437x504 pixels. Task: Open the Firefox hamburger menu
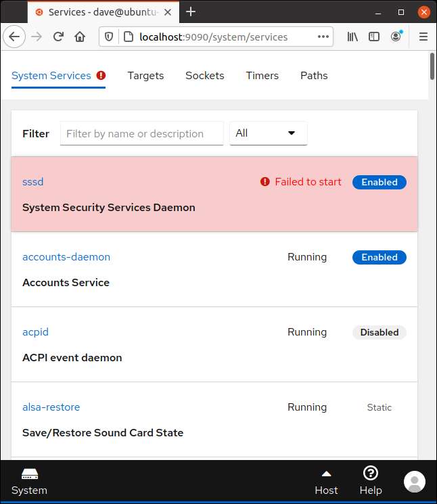(423, 37)
